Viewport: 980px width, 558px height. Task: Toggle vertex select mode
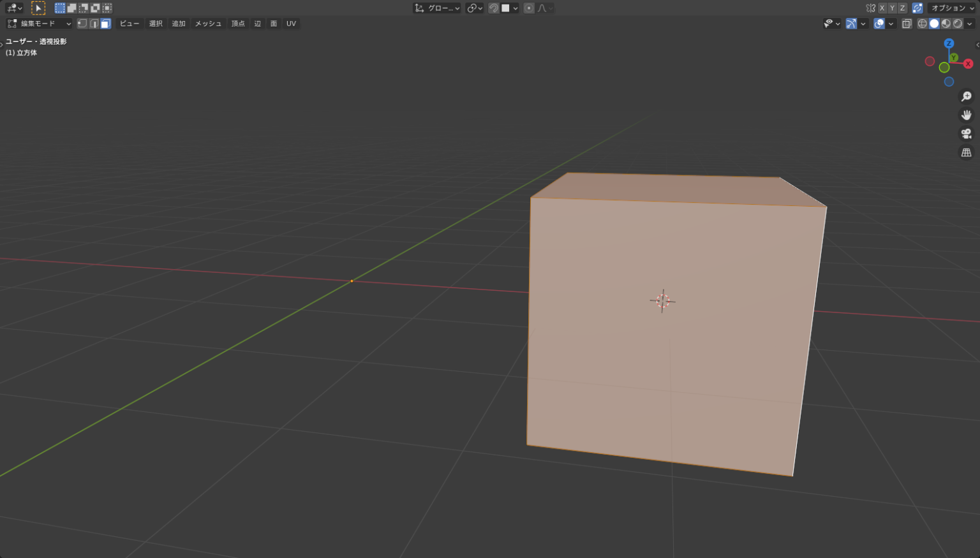coord(82,24)
